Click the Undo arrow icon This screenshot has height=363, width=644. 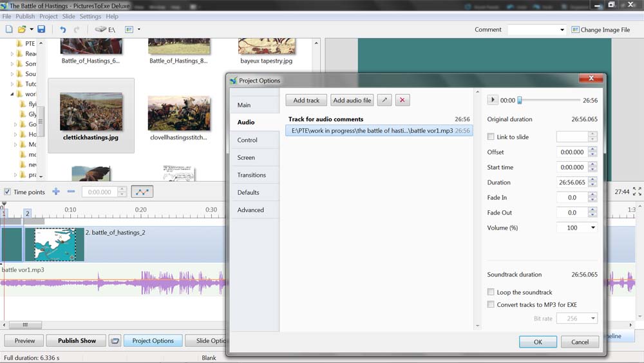point(62,30)
